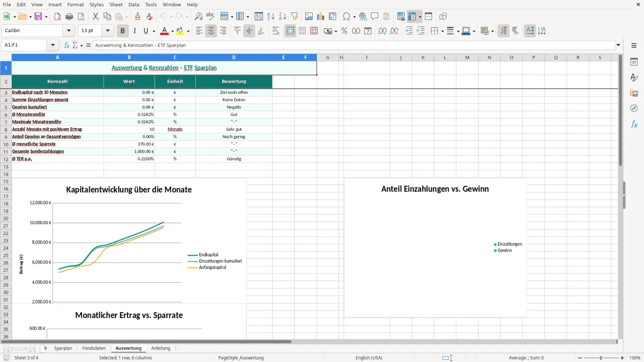Insert an image
This screenshot has width=644, height=362.
pos(309,17)
